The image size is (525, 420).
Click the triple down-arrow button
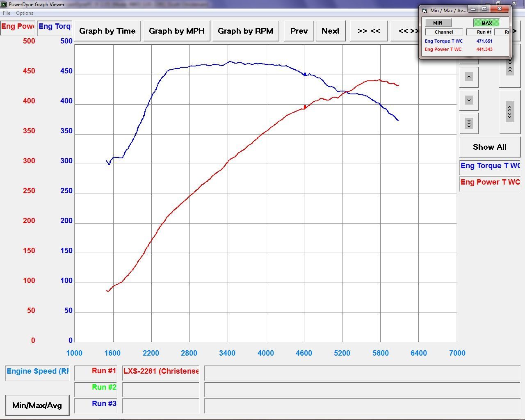(469, 123)
